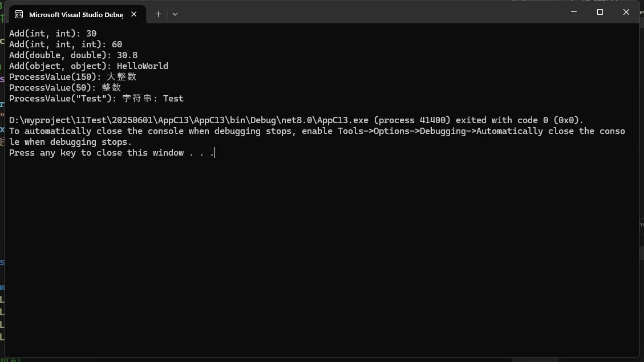Image resolution: width=644 pixels, height=362 pixels.
Task: Click the "Add(int, int): 30" output line
Action: 52,34
